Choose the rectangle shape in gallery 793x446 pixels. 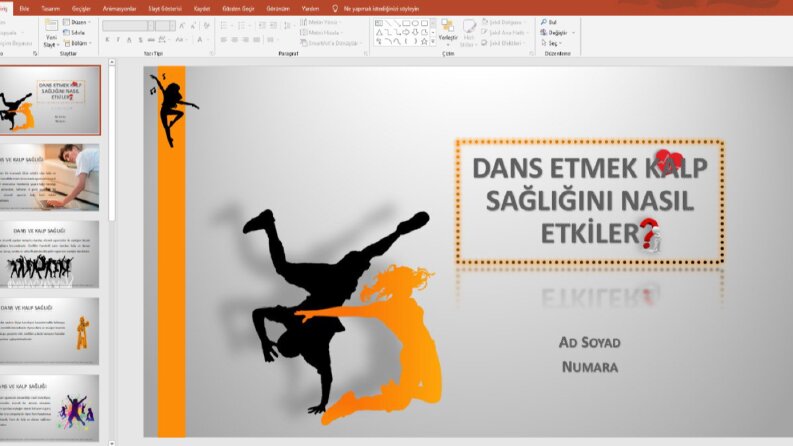click(x=406, y=23)
